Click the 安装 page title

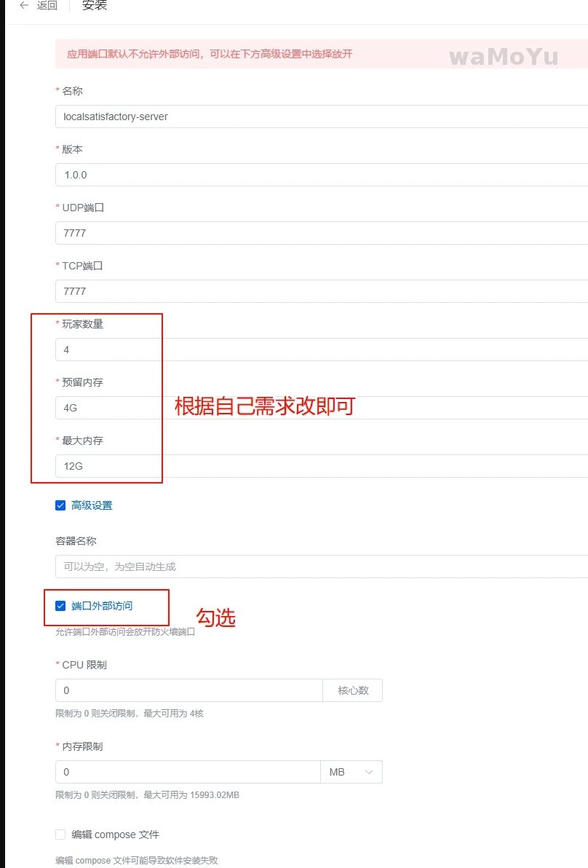[93, 6]
